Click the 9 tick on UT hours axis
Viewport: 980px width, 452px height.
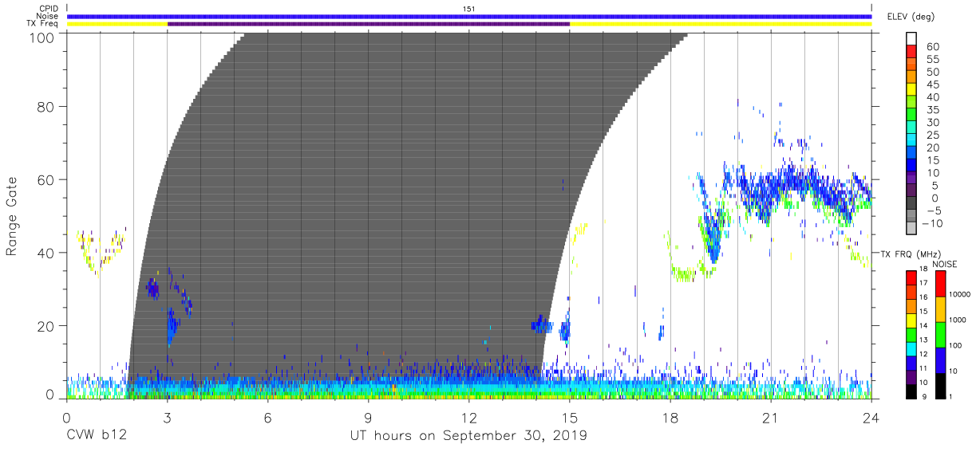click(x=368, y=417)
